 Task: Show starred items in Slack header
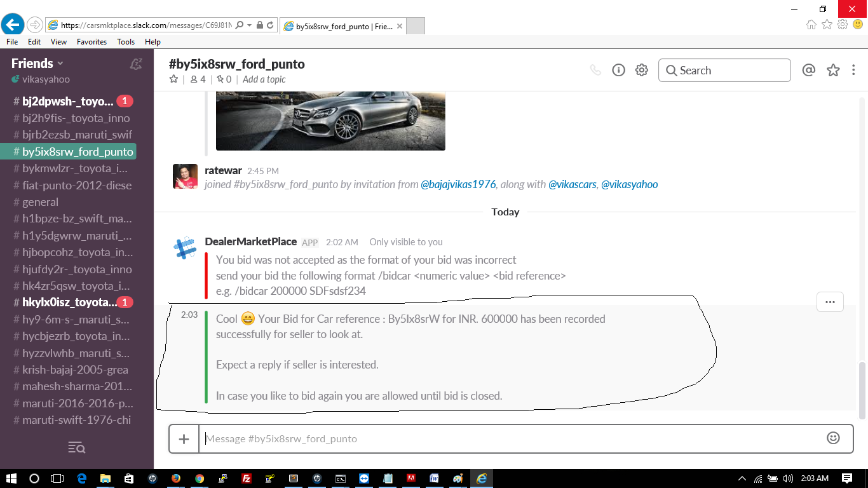(x=833, y=70)
